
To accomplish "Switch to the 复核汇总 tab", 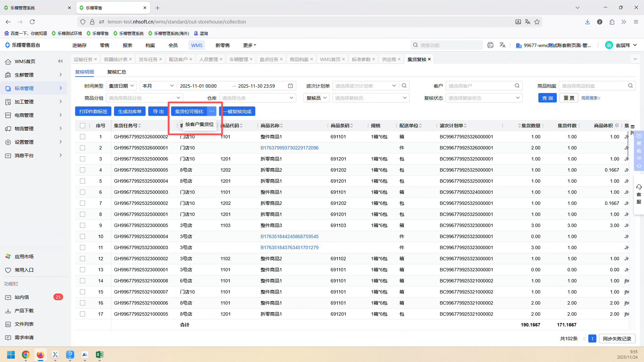I will click(116, 72).
